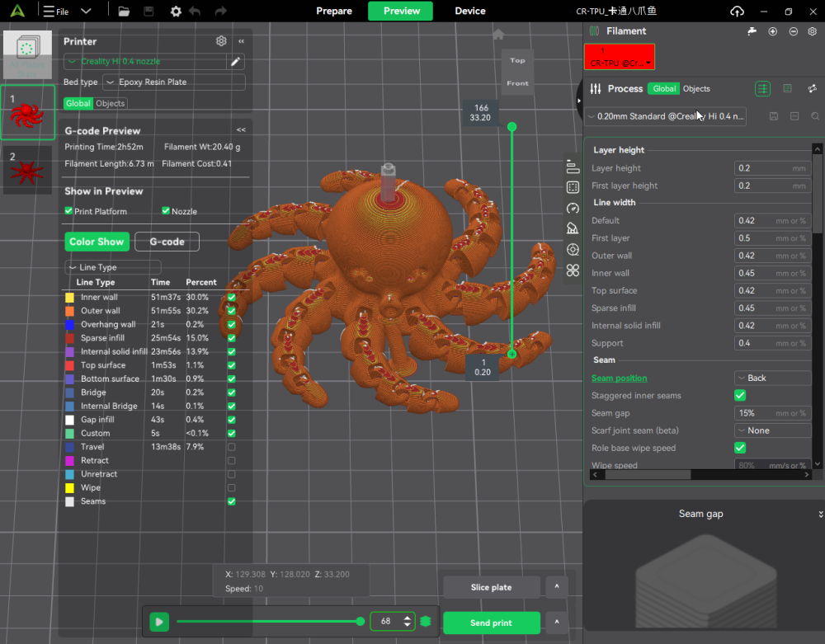Search process settings with magnifier icon
The height and width of the screenshot is (644, 825).
815,117
